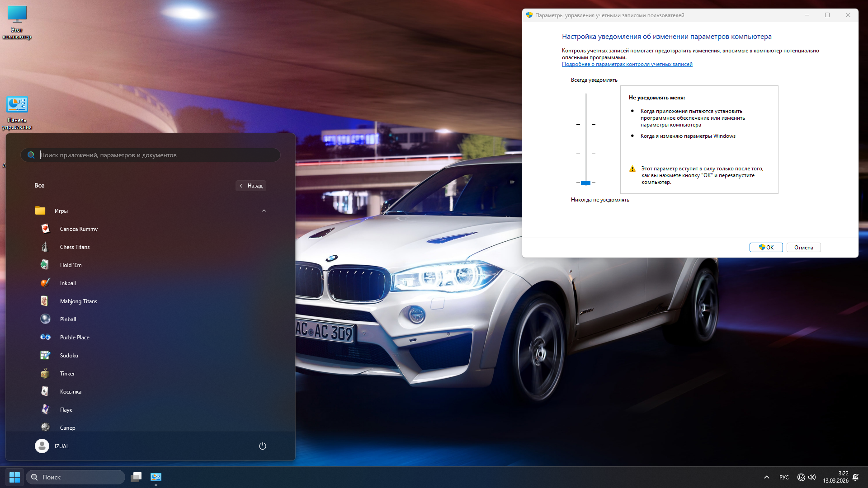The image size is (868, 488).
Task: Click the Назад back button
Action: 251,186
